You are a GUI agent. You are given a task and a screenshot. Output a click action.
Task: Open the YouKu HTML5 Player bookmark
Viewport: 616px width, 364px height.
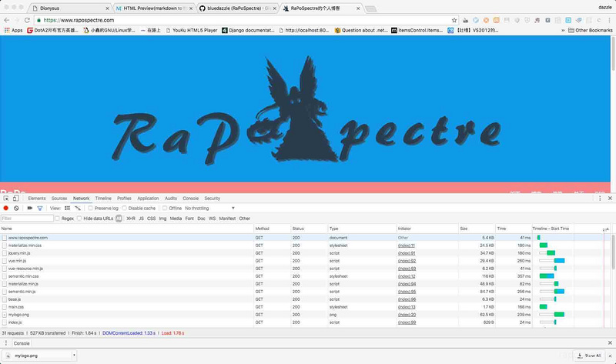(191, 30)
